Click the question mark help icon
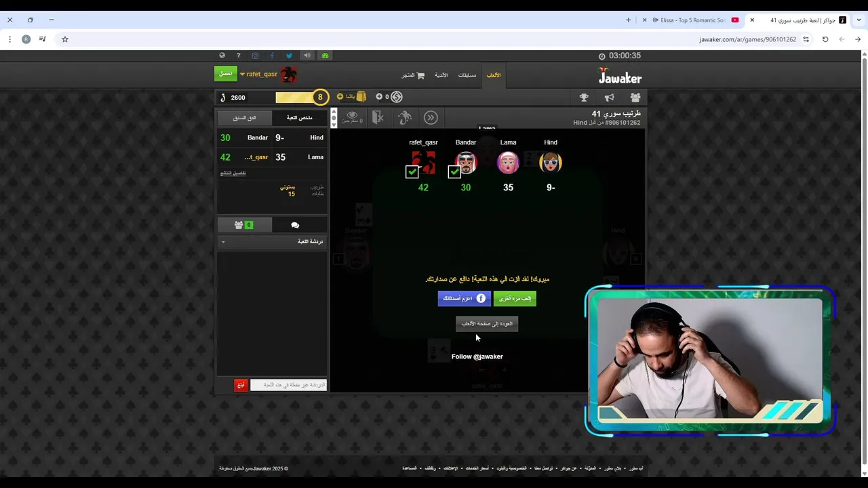868x488 pixels. (238, 56)
